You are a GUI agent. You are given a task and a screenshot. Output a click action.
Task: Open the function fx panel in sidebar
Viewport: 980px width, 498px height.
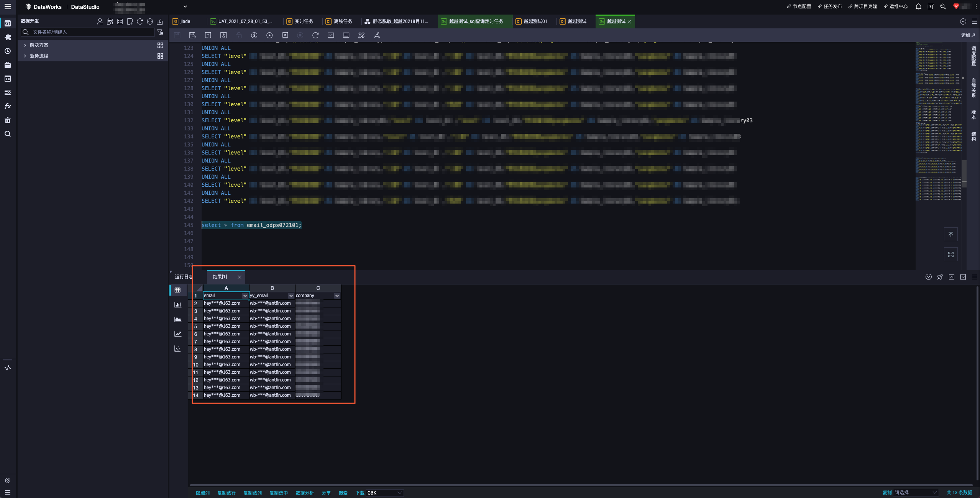tap(7, 106)
